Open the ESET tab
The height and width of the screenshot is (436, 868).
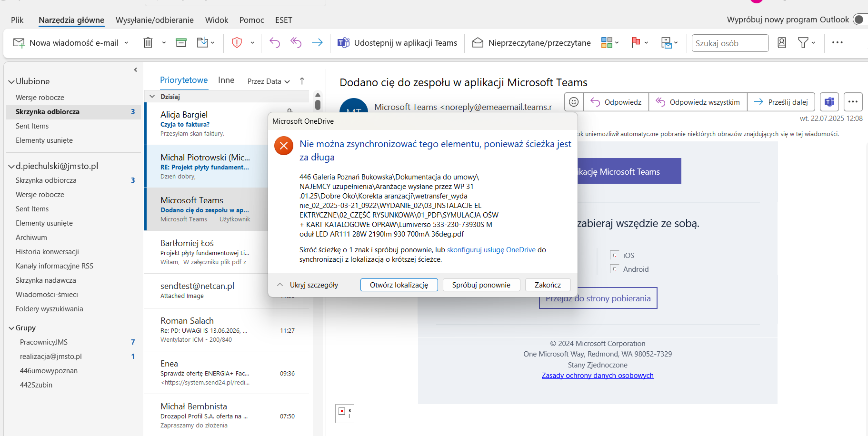(284, 20)
